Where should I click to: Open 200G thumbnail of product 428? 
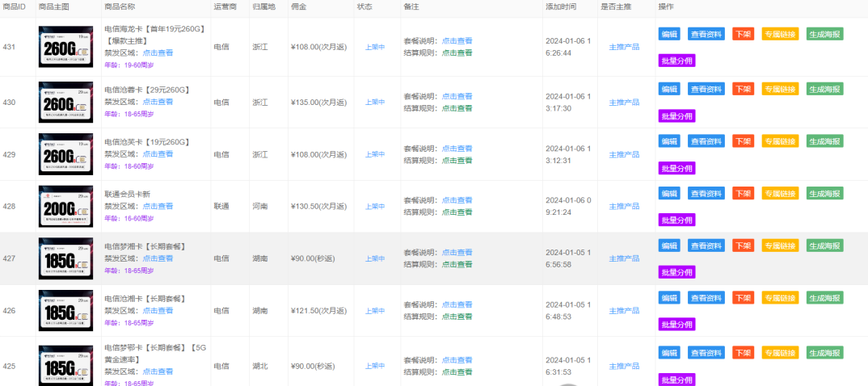[66, 206]
